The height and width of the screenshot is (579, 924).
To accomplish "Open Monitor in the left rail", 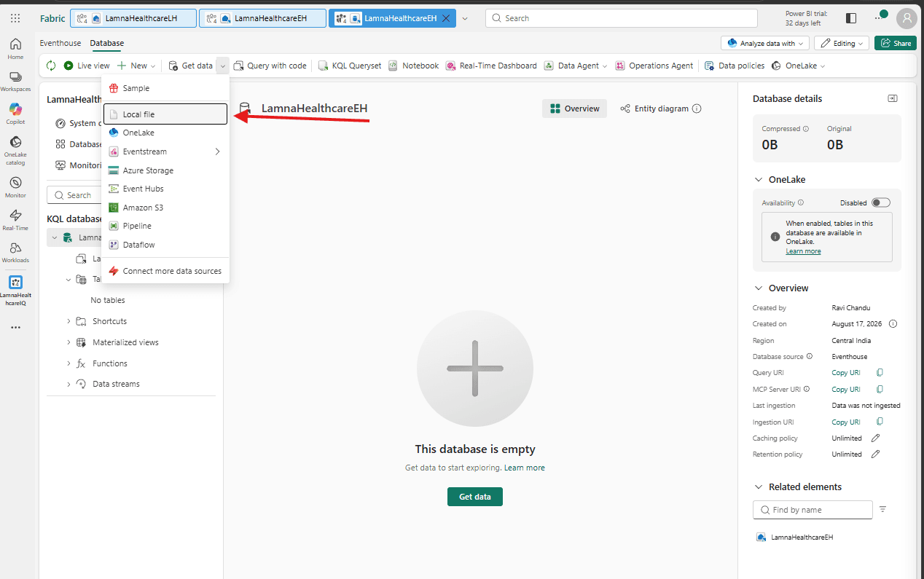I will 15,186.
